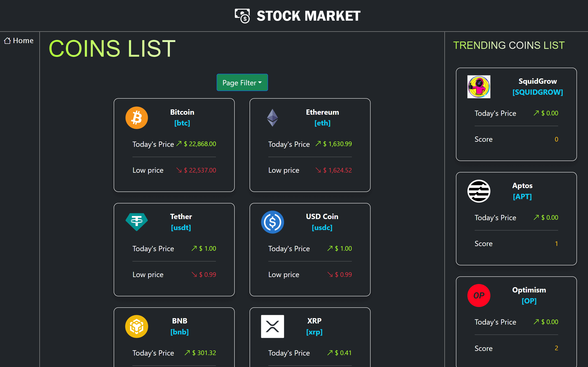
Task: Go to Home in the sidebar
Action: 19,41
